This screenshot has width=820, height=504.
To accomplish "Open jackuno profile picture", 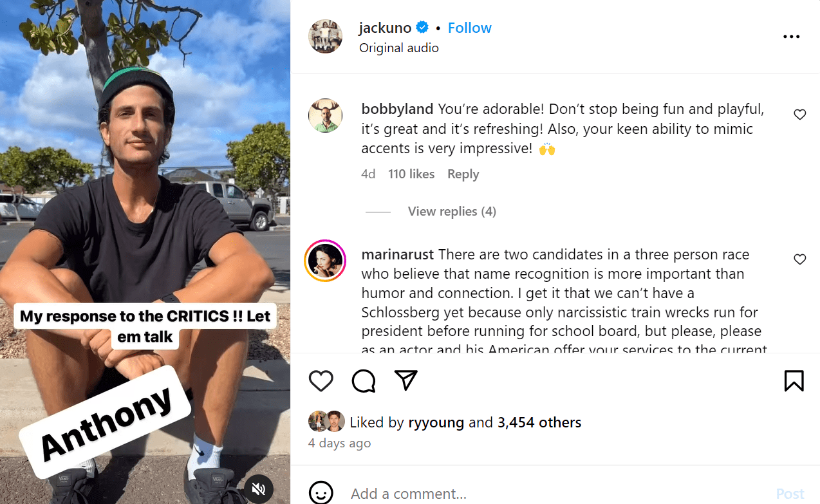I will [x=326, y=37].
